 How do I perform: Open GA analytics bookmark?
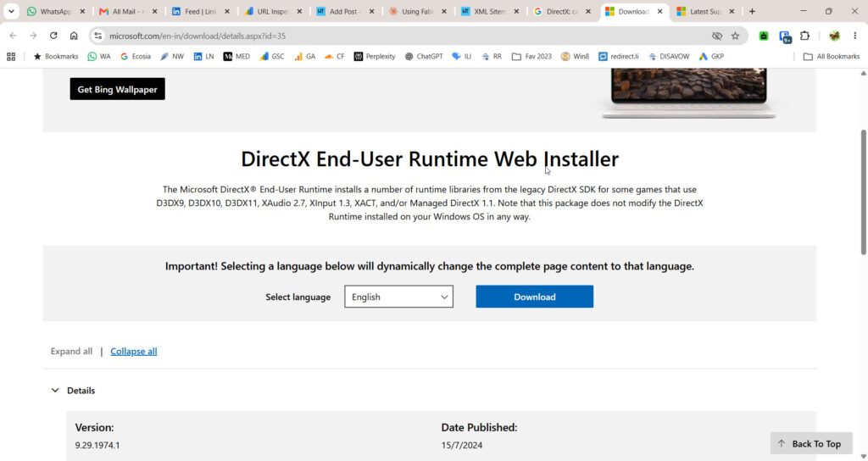(x=304, y=57)
